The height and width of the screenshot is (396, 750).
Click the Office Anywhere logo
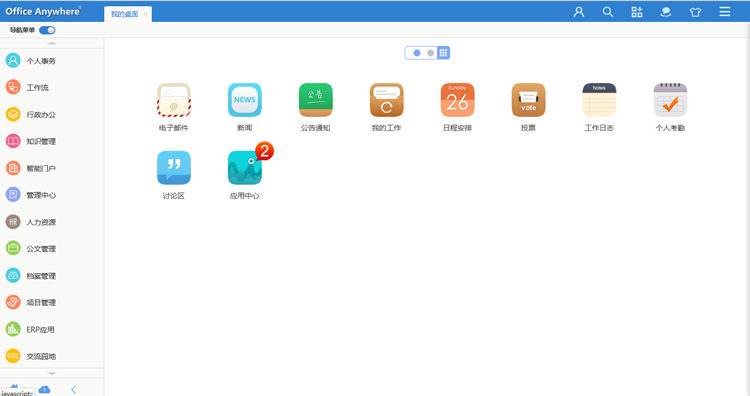[x=43, y=11]
